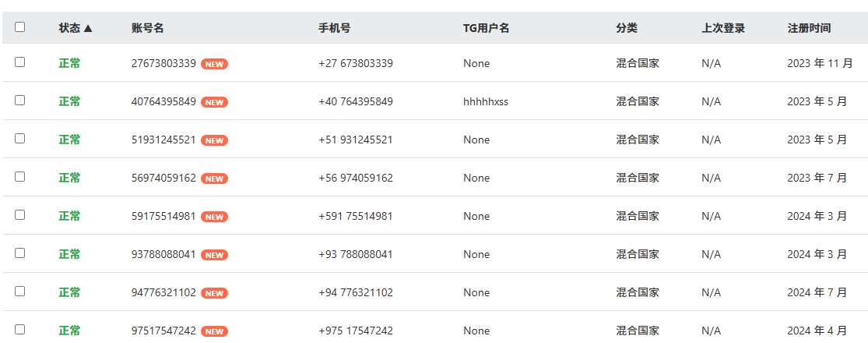Sort table by 注册时间 column header
The width and height of the screenshot is (868, 343).
point(809,28)
